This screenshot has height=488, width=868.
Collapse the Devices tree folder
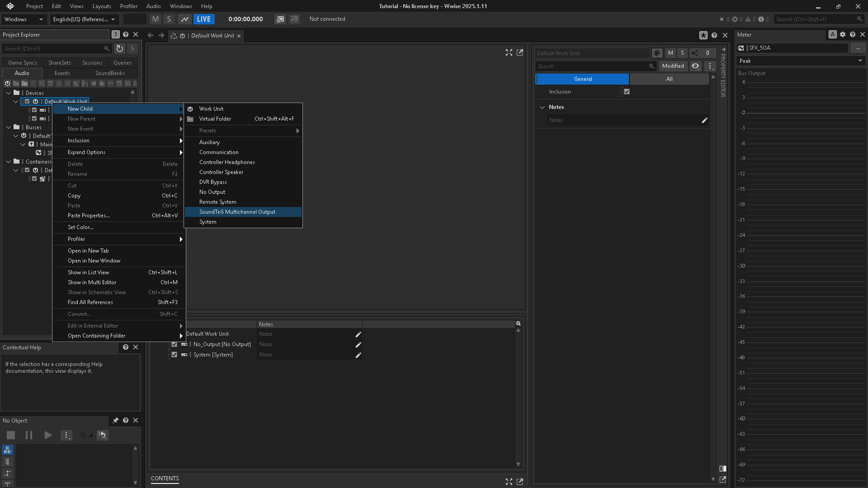coord(9,93)
